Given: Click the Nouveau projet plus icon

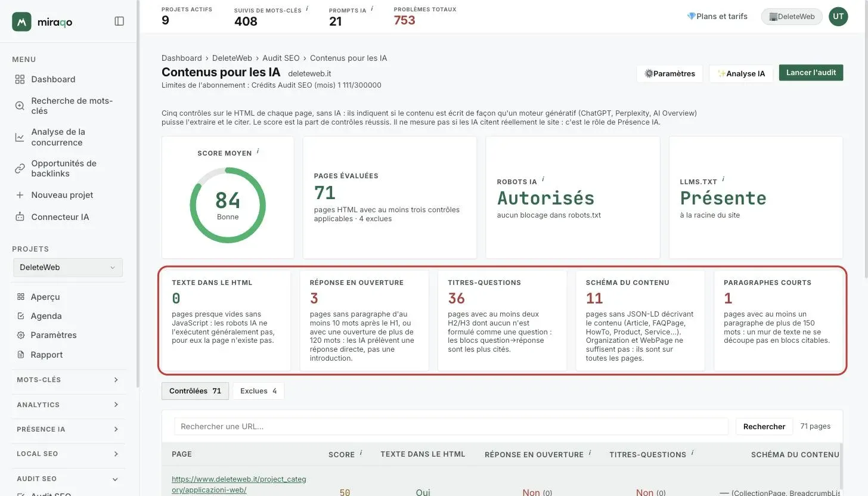Looking at the screenshot, I should click(x=20, y=195).
